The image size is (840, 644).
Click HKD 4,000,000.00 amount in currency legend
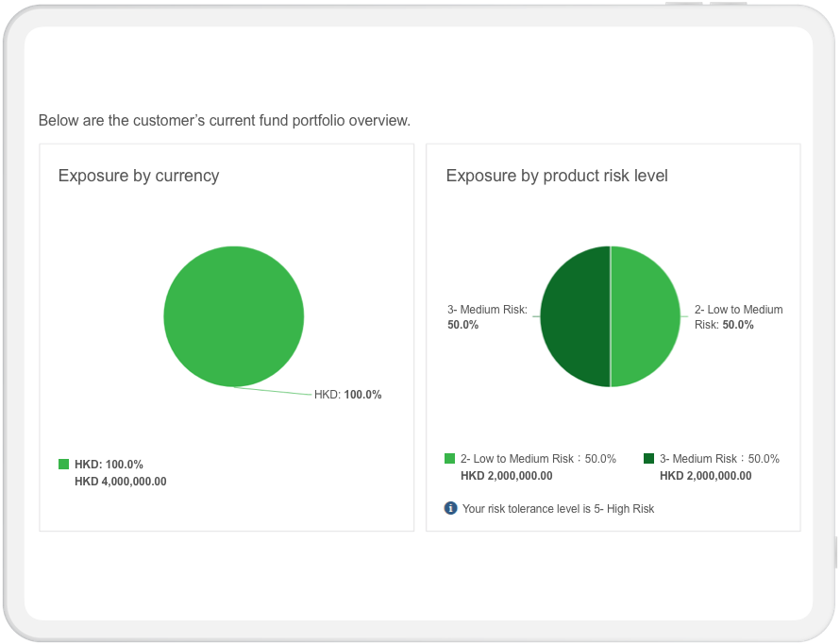[121, 482]
